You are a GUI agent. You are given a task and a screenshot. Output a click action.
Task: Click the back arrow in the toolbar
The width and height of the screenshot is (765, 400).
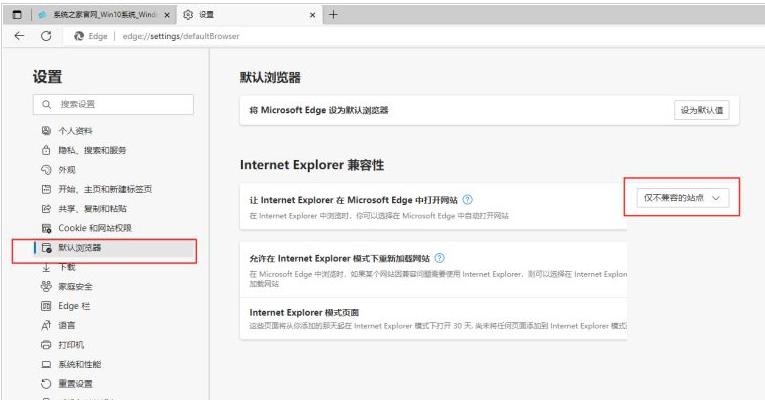pyautogui.click(x=19, y=36)
